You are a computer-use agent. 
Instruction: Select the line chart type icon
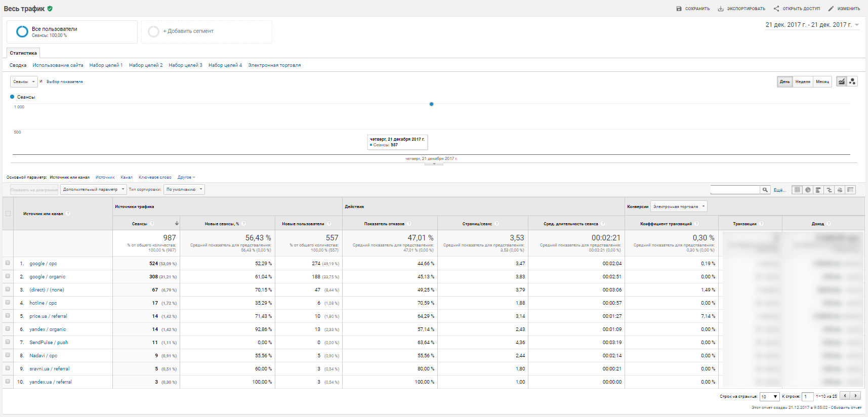(841, 81)
